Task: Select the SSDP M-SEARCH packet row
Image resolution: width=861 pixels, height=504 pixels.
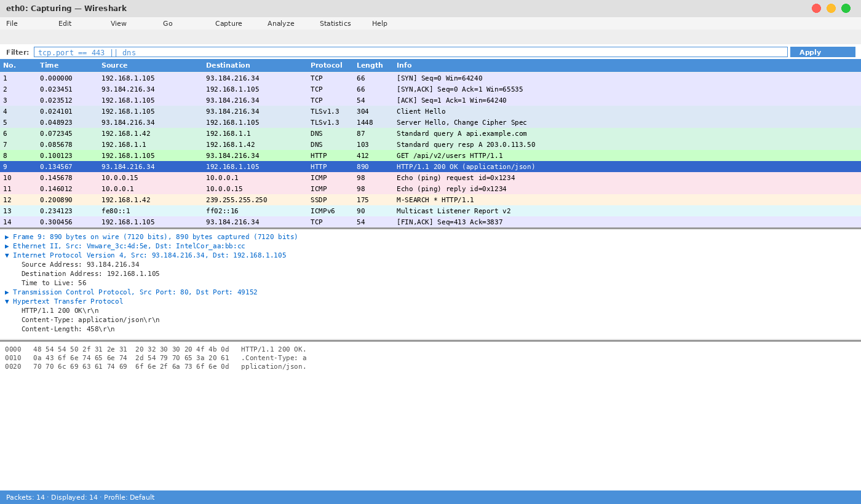Action: [x=430, y=200]
